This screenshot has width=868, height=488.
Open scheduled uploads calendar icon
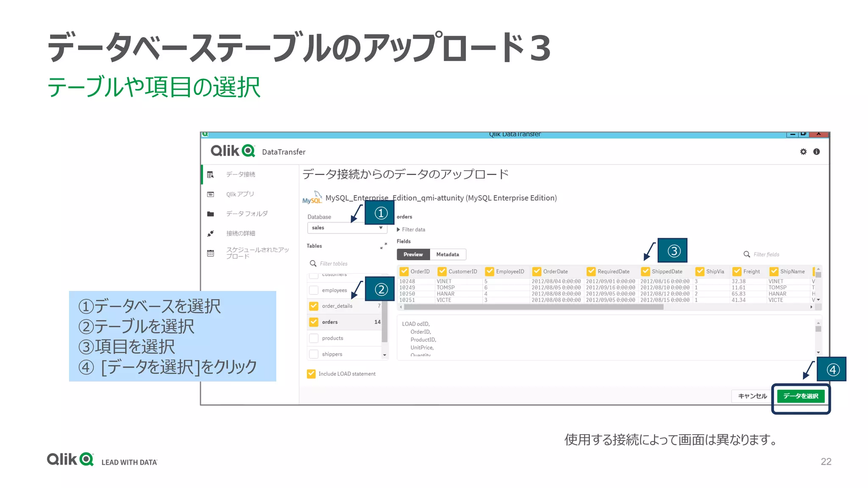click(211, 253)
